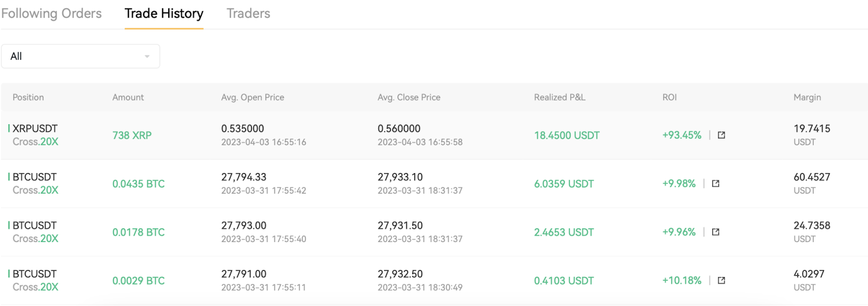Switch to the Following Orders tab
The width and height of the screenshot is (868, 306).
pos(52,14)
